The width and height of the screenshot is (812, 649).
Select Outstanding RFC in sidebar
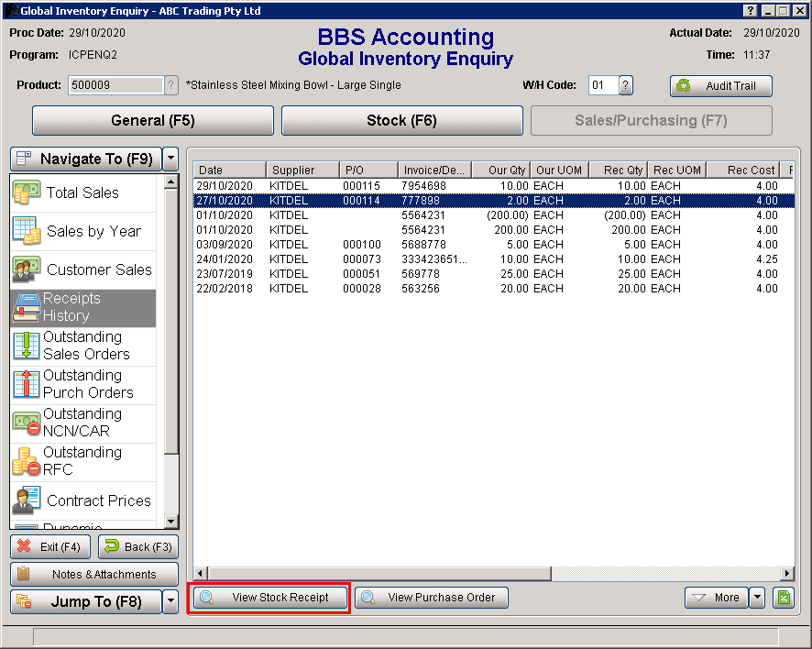click(x=82, y=461)
